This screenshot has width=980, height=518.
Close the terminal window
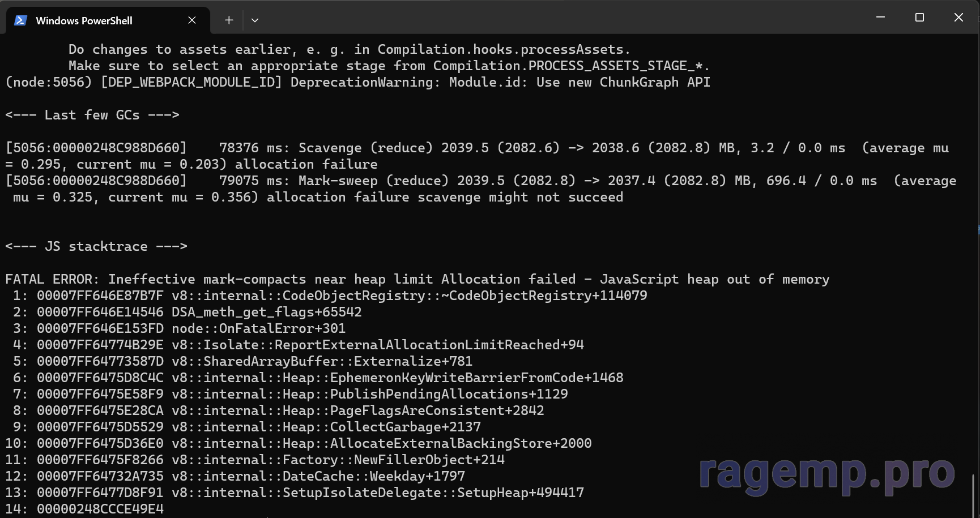[x=958, y=18]
